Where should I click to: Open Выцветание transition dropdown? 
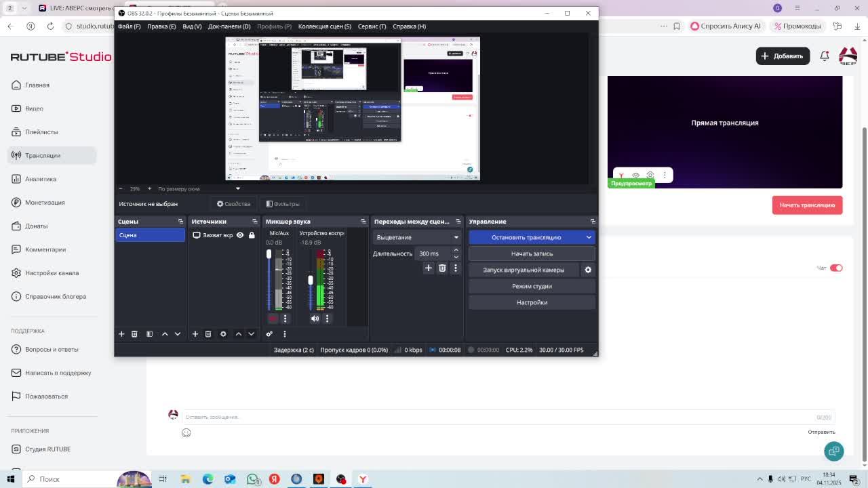(417, 237)
